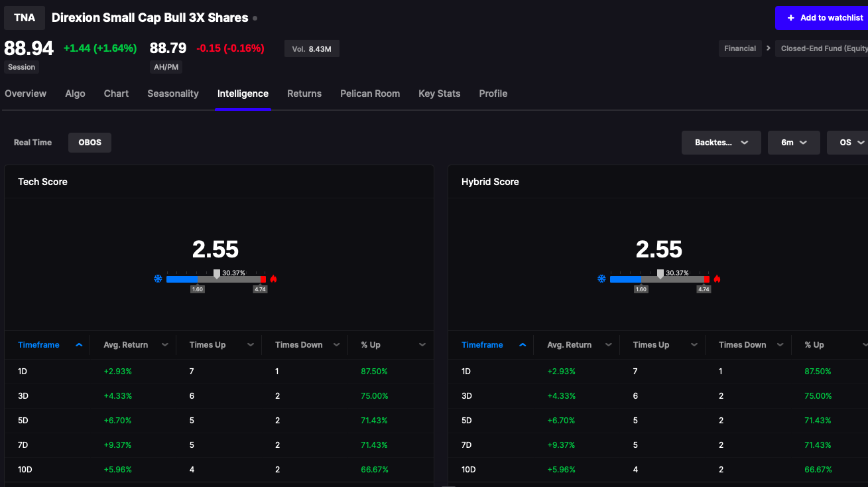
Task: Click +5.96% in Hybrid Score 10D row
Action: point(562,470)
